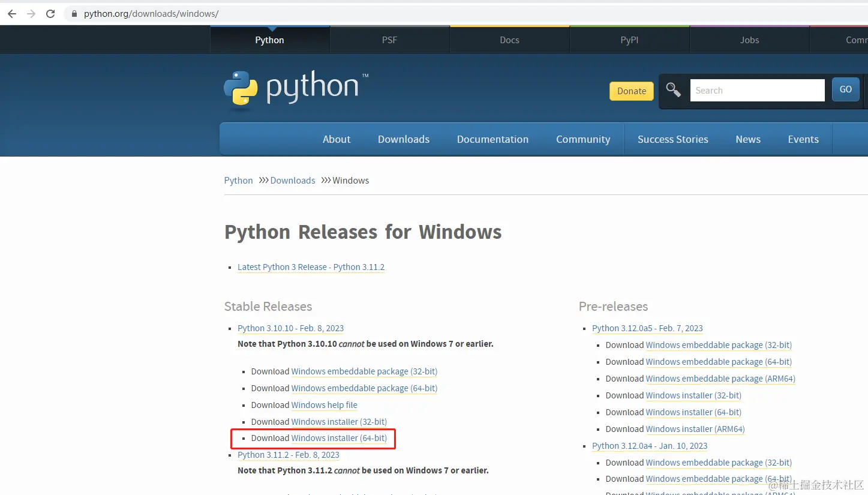Screen dimensions: 868x495
Task: Follow the Downloads breadcrumb link
Action: click(293, 181)
